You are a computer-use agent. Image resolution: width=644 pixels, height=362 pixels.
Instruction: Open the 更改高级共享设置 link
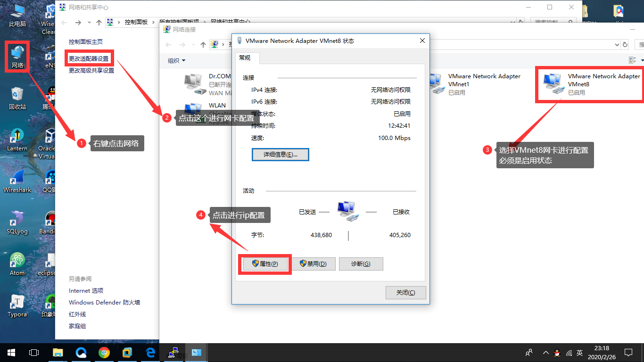[91, 71]
